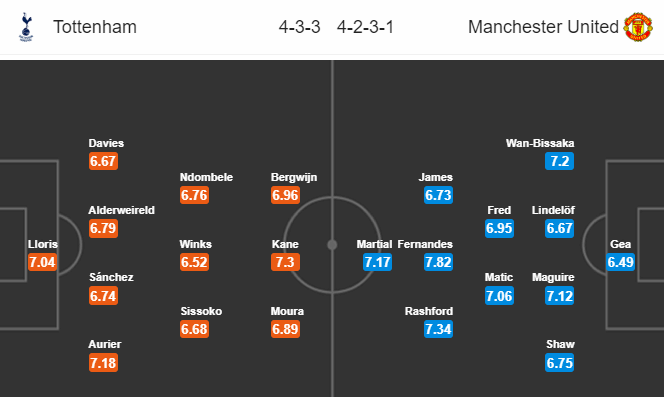Click Lloris' 7.04 goalkeeper rating
The width and height of the screenshot is (664, 397).
click(42, 262)
